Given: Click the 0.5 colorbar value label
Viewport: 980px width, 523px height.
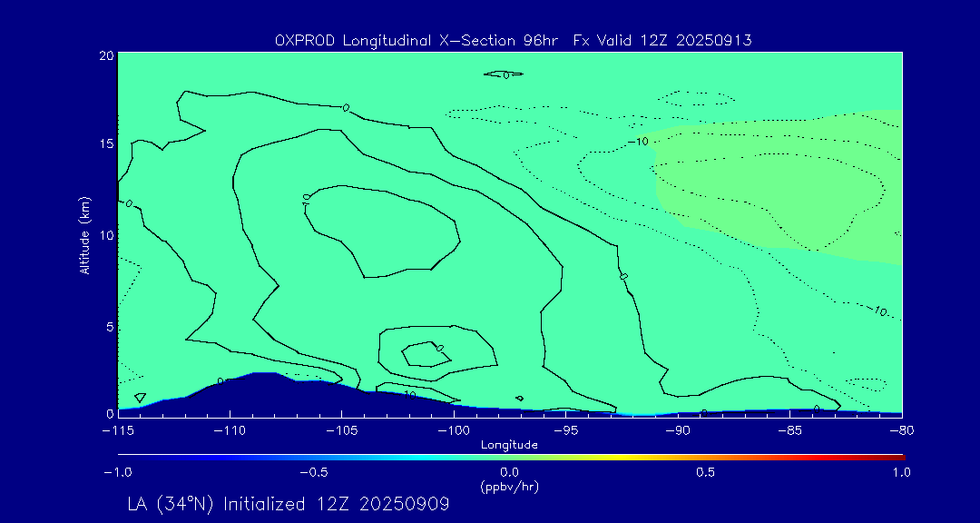Looking at the screenshot, I should coord(705,472).
